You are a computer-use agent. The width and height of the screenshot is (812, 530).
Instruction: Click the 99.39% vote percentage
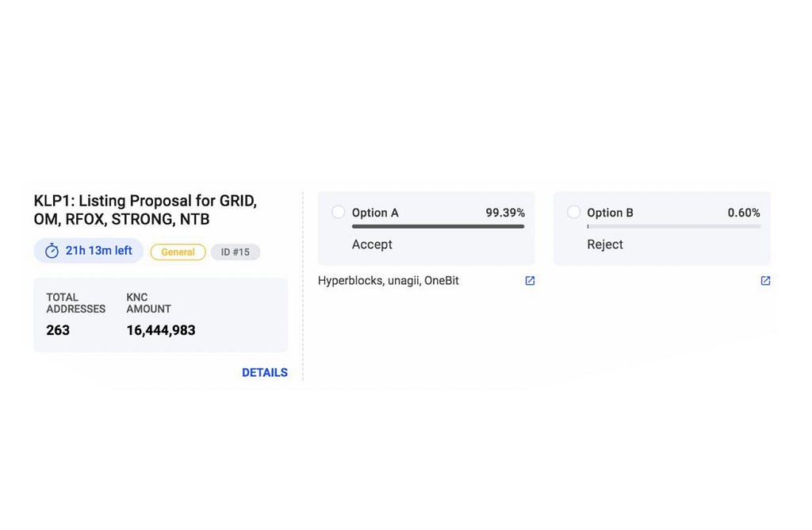tap(505, 213)
